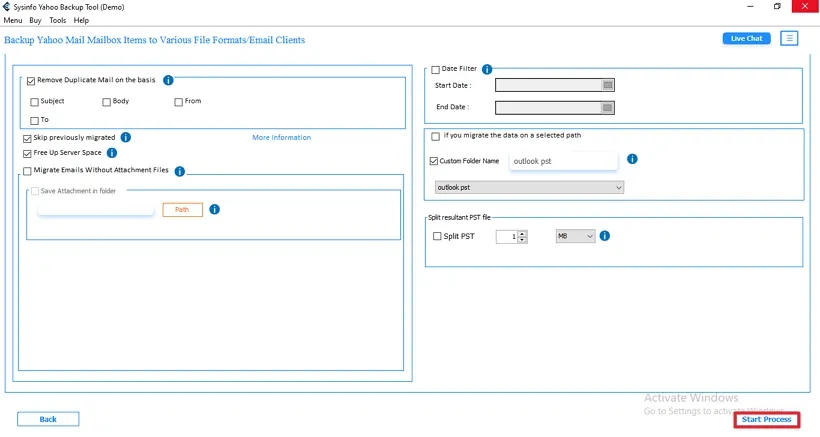Image resolution: width=820 pixels, height=437 pixels.
Task: Enable the Body duplicate checkbox
Action: coord(107,102)
